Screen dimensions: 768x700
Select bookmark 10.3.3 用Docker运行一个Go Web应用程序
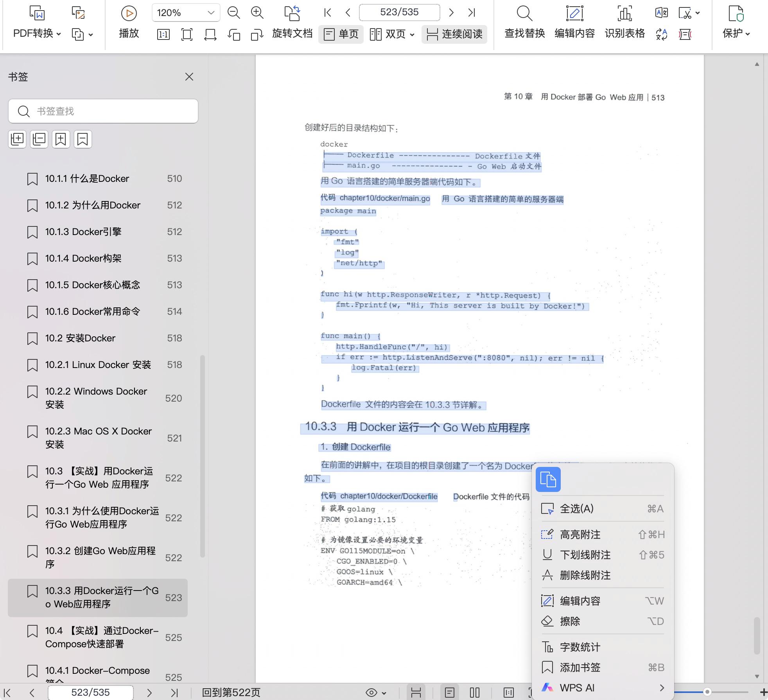point(98,597)
